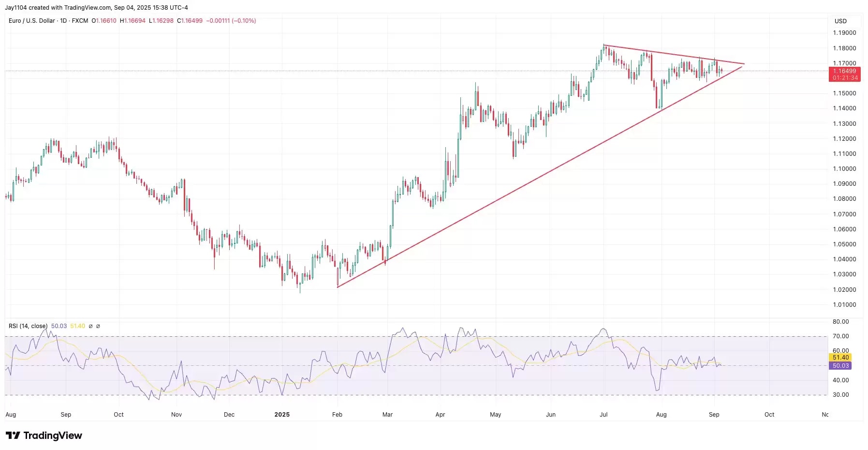This screenshot has height=450, width=868.
Task: Click the yellow 51.40 RSI axis tag
Action: click(840, 358)
